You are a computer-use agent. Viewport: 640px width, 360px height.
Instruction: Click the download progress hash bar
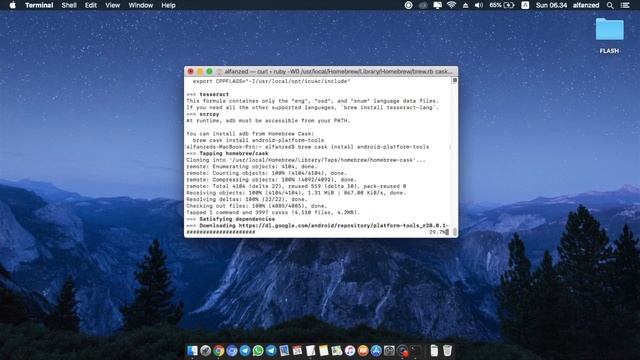(x=221, y=232)
